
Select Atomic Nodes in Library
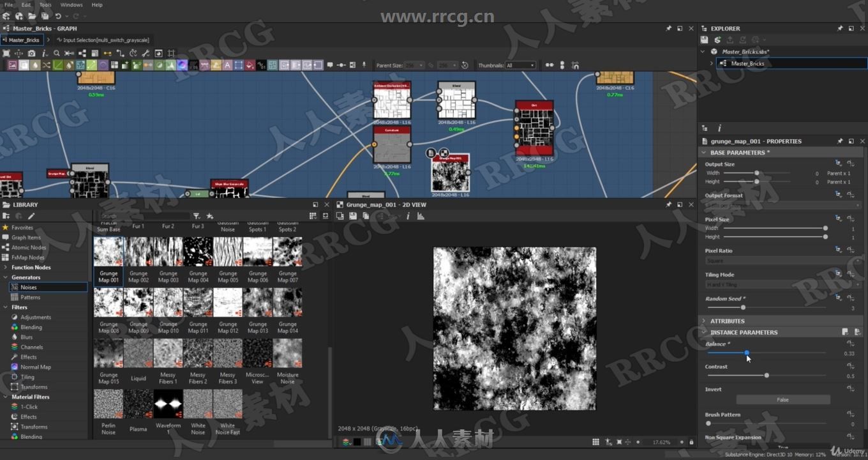pos(29,247)
